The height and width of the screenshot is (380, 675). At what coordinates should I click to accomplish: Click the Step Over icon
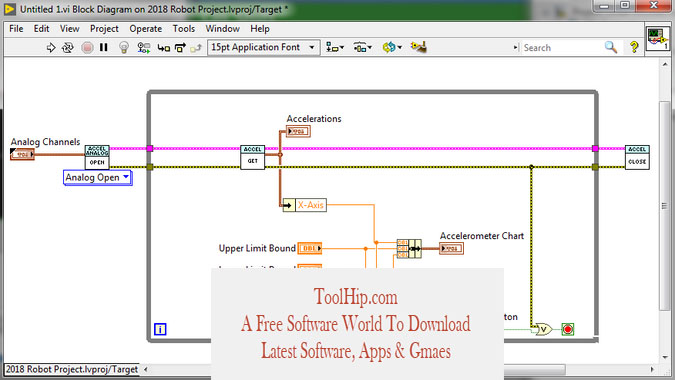point(180,47)
